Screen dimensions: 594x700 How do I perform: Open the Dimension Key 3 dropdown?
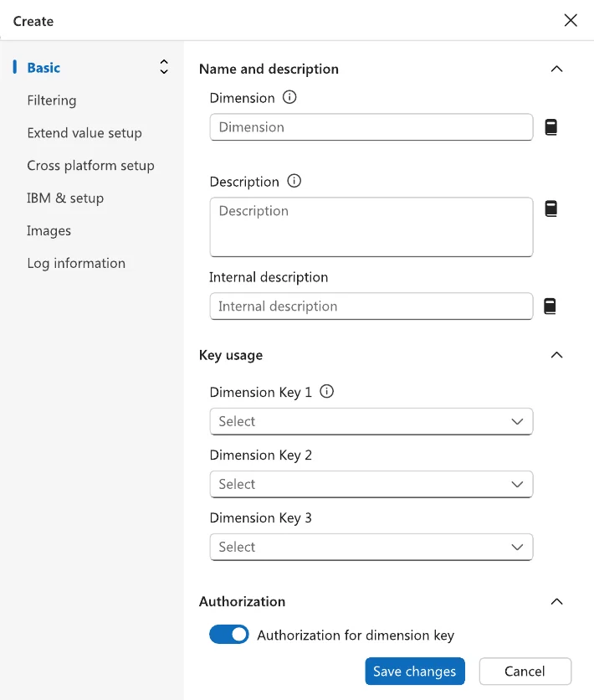(371, 547)
